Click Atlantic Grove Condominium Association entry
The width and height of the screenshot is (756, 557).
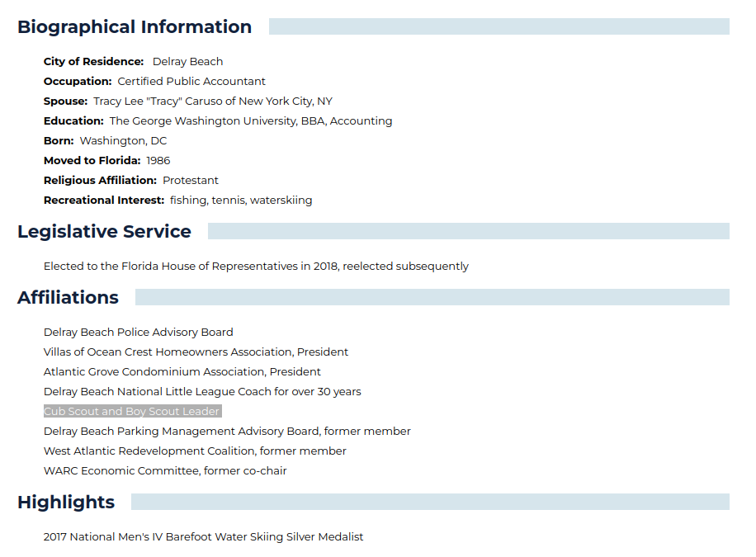coord(182,372)
